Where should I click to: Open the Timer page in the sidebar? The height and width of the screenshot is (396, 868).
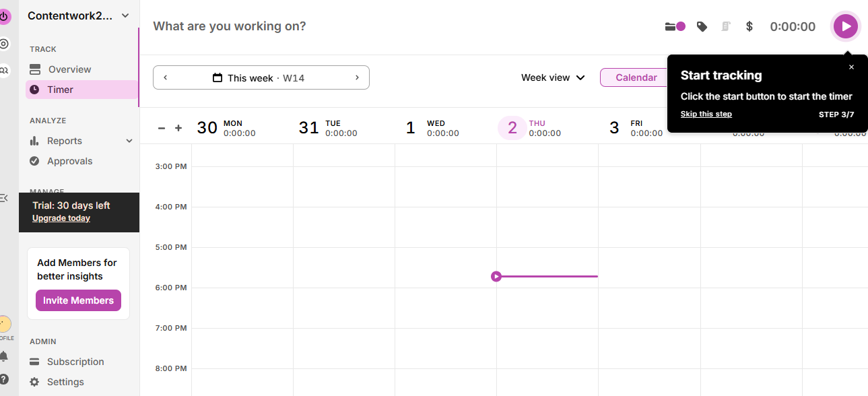pos(59,90)
